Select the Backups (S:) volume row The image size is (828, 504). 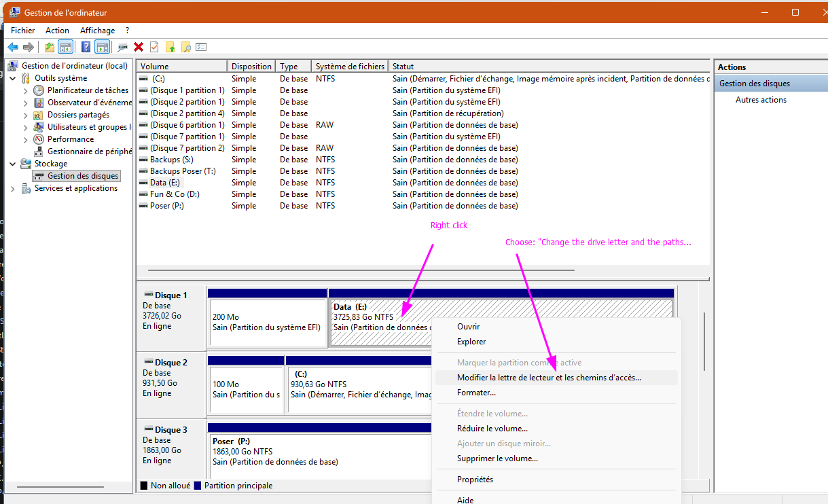tap(423, 160)
